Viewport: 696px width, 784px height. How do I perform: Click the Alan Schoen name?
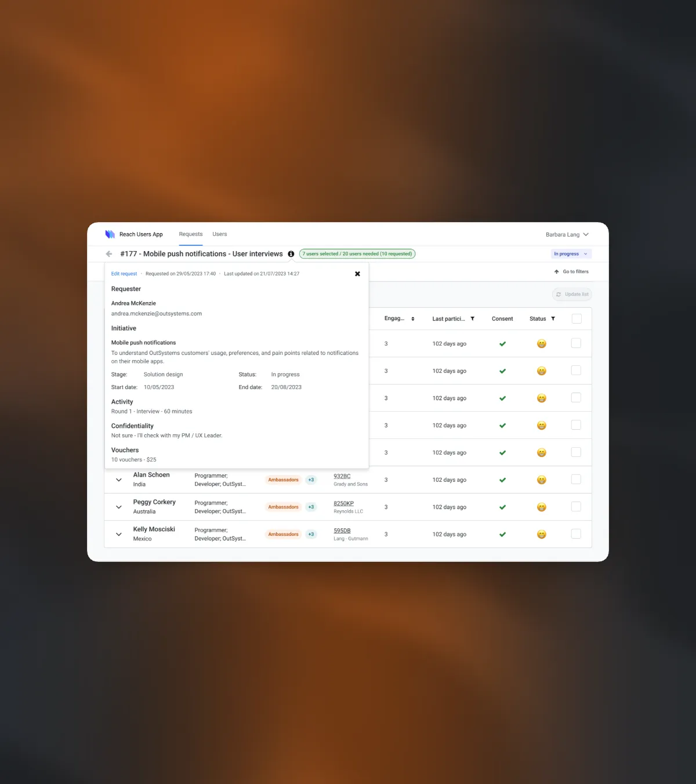pos(151,475)
